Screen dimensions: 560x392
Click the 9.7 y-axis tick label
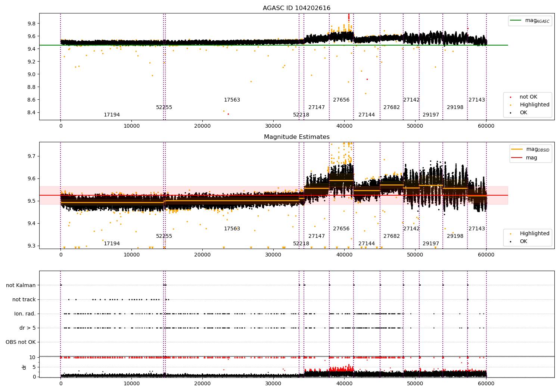(31, 156)
